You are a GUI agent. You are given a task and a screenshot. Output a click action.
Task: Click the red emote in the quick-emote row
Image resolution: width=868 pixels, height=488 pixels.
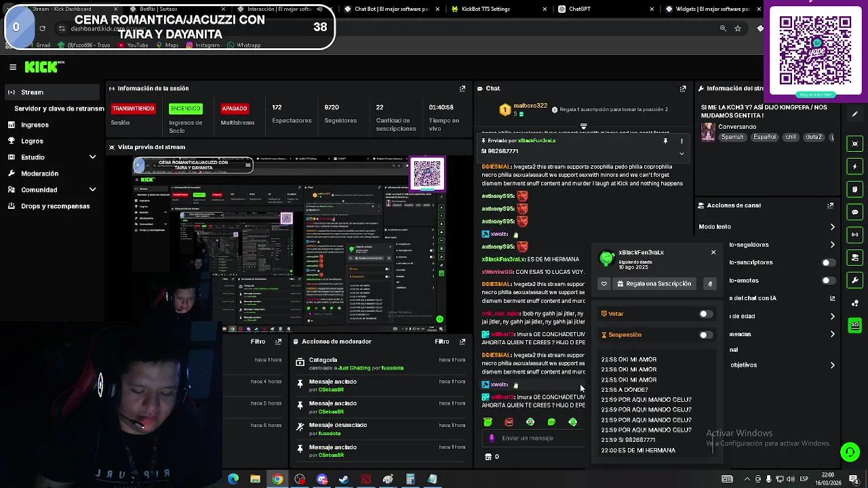click(509, 422)
